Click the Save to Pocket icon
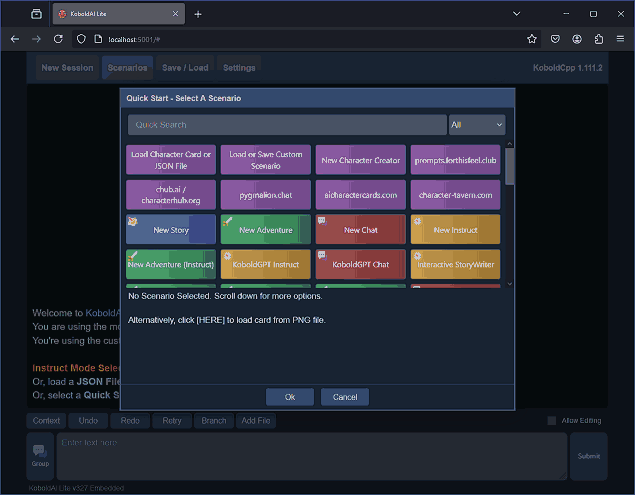Viewport: 635px width, 495px height. pos(555,39)
